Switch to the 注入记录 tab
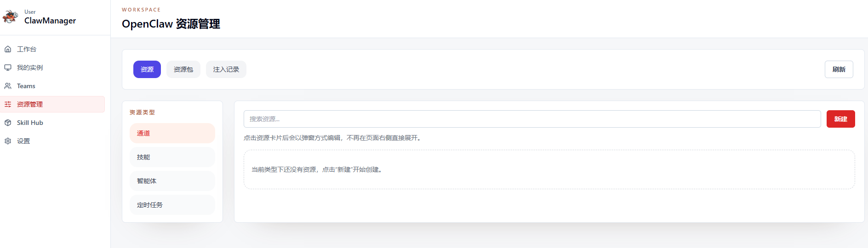 coord(226,69)
